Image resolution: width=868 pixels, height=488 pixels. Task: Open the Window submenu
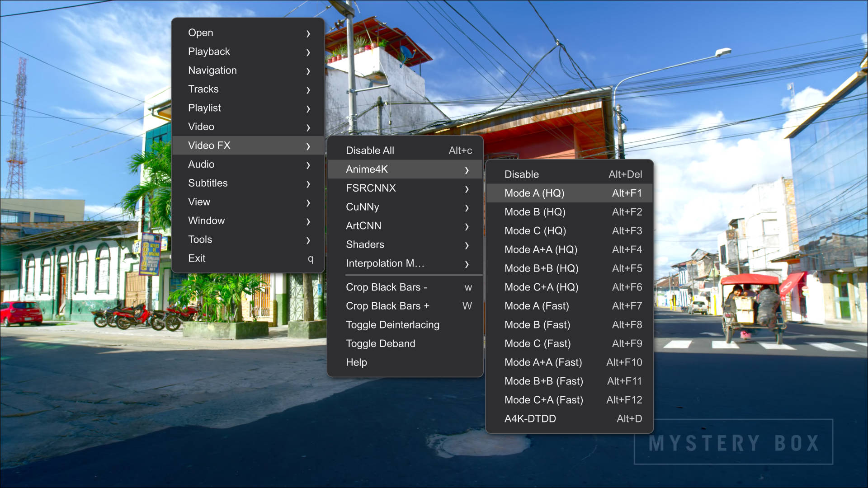coord(248,221)
